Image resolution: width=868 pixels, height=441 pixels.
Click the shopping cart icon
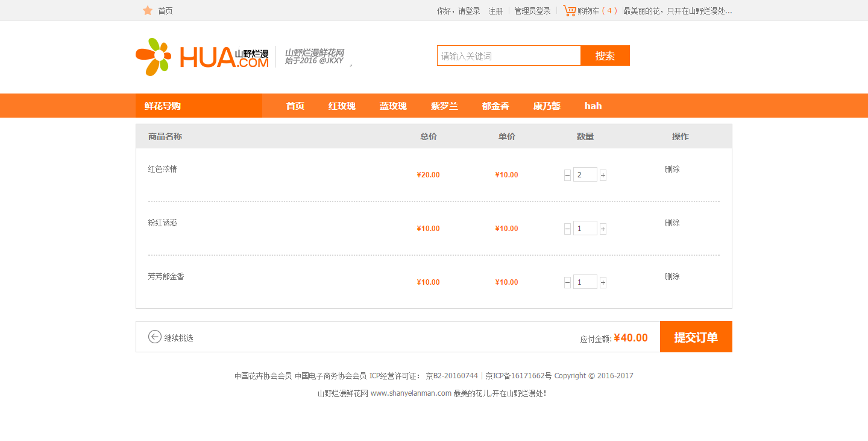[x=569, y=10]
